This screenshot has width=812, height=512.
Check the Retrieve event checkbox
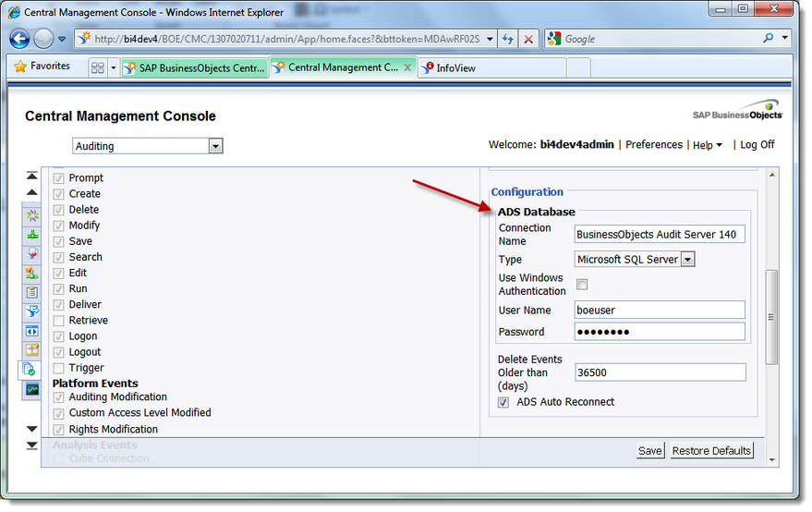coord(58,321)
